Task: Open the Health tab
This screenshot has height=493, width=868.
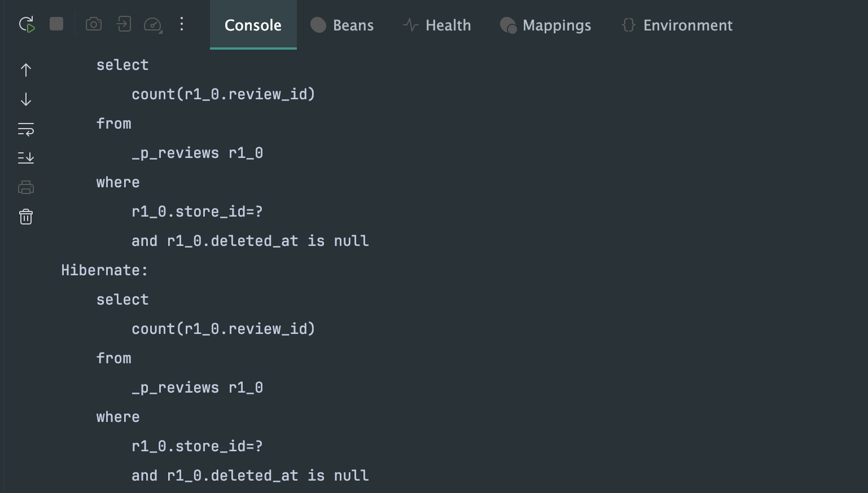Action: point(437,25)
